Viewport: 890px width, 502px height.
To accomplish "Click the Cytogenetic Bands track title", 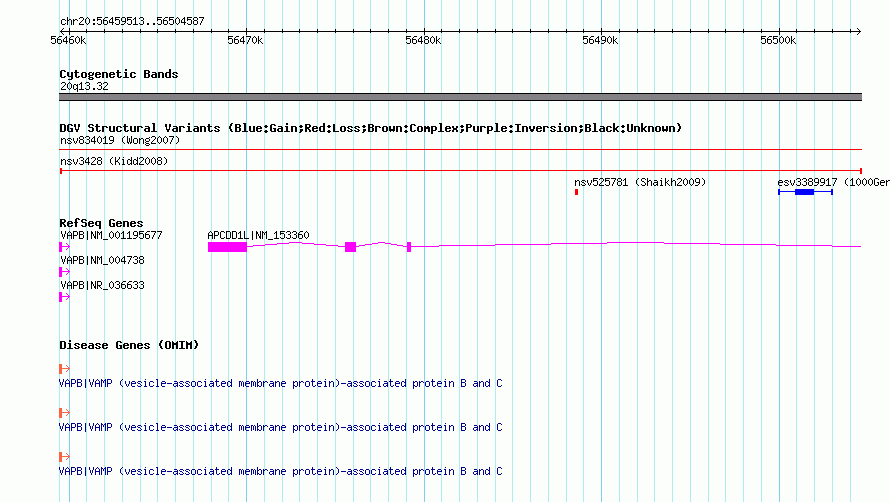I will tap(119, 74).
